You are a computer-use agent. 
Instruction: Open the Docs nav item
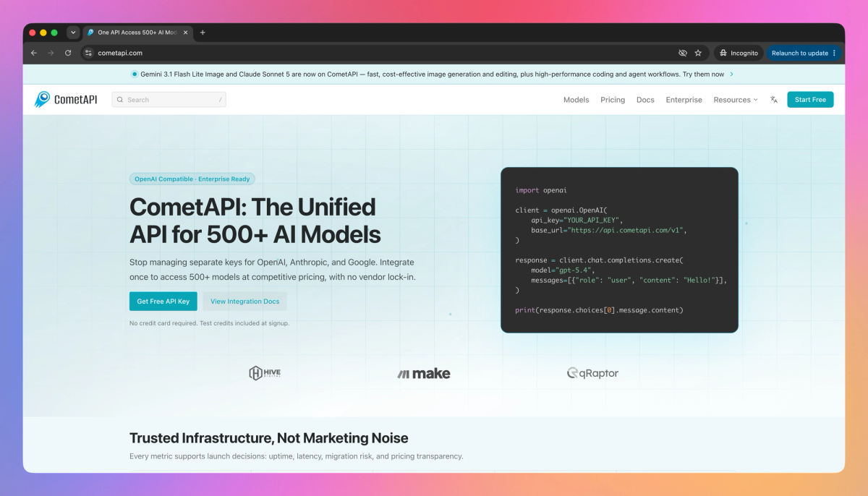pos(645,100)
